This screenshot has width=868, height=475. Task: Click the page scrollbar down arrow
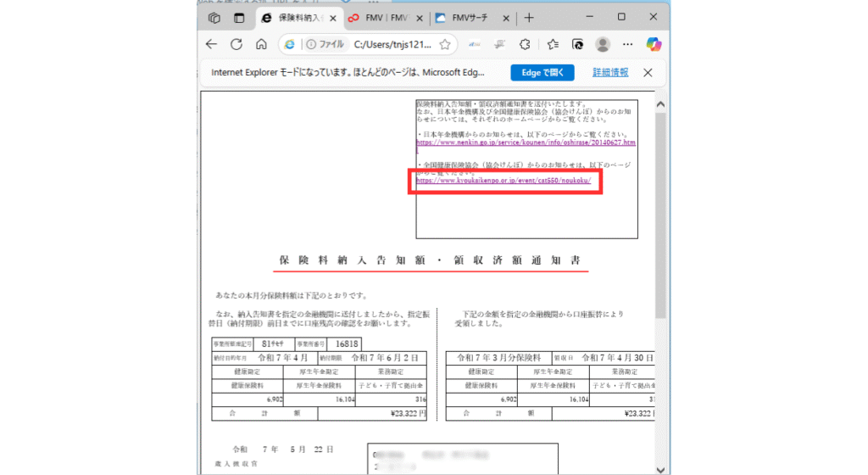[x=660, y=469]
